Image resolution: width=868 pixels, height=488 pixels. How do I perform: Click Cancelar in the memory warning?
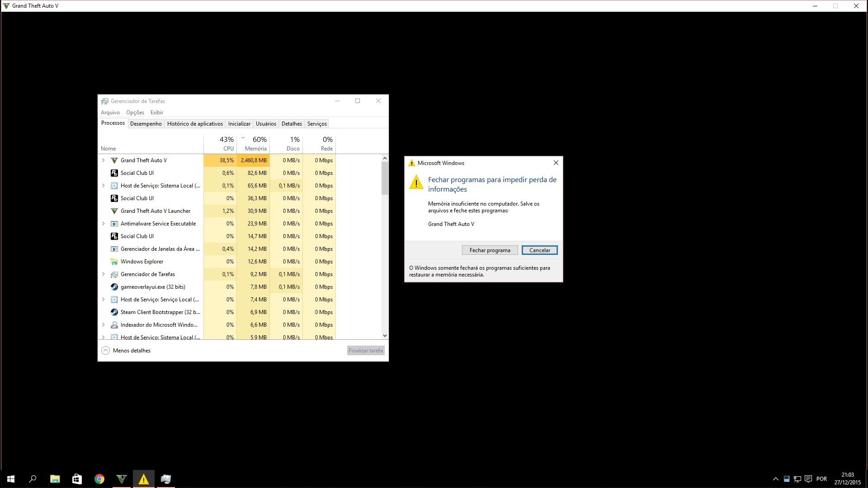pos(540,250)
